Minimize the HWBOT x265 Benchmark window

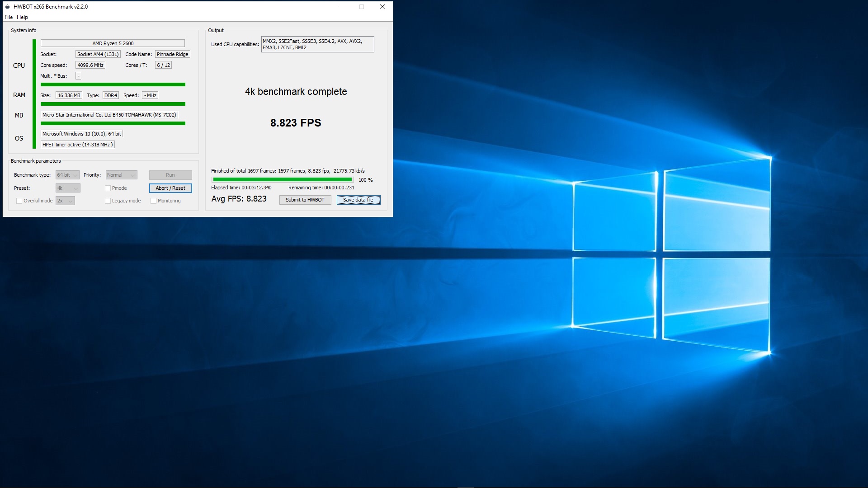point(341,7)
